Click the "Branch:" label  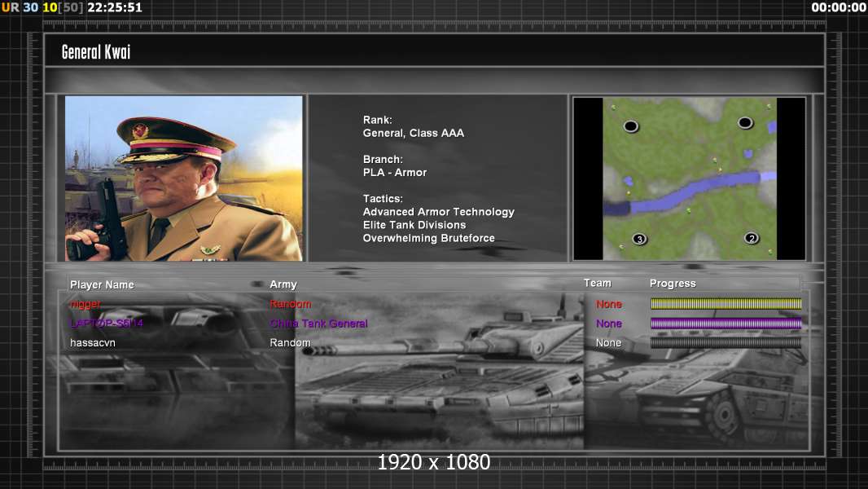click(x=383, y=159)
